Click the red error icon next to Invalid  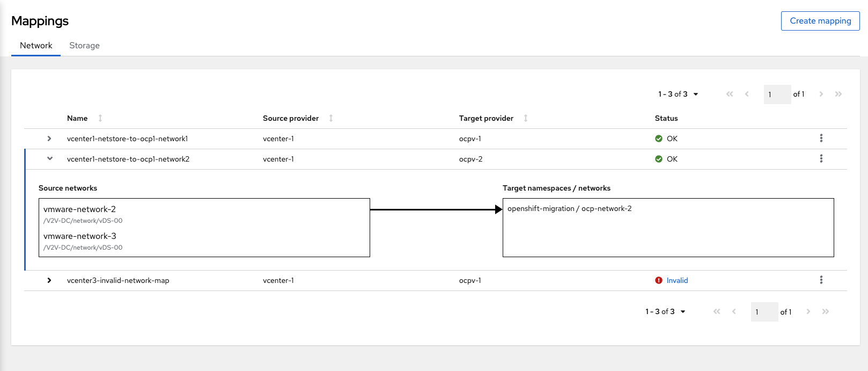pyautogui.click(x=659, y=280)
